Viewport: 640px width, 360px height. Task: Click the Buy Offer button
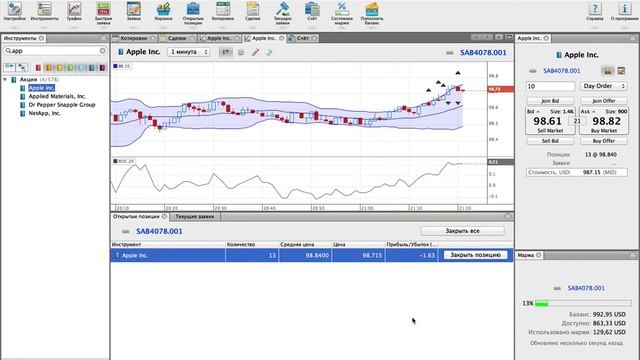point(604,141)
